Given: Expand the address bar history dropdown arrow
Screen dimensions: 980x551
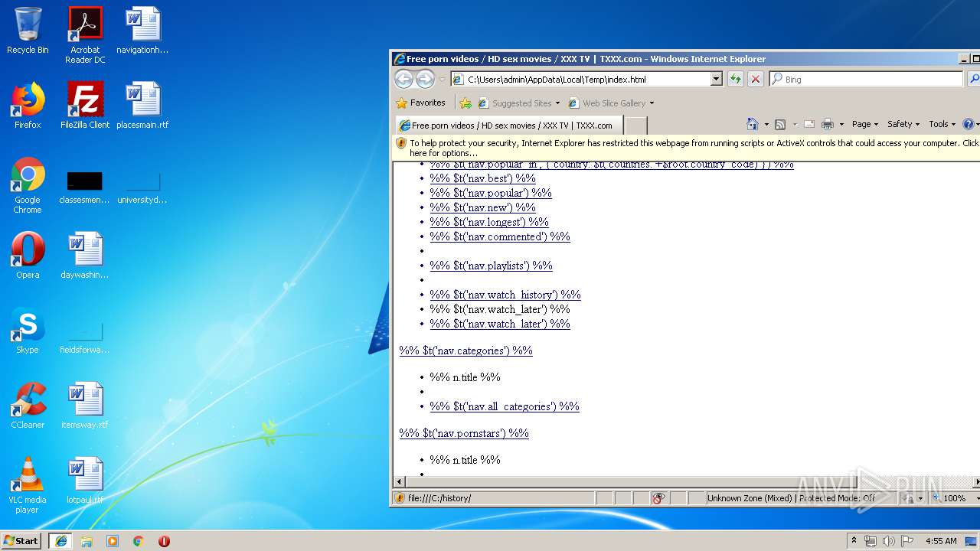Looking at the screenshot, I should coord(716,79).
